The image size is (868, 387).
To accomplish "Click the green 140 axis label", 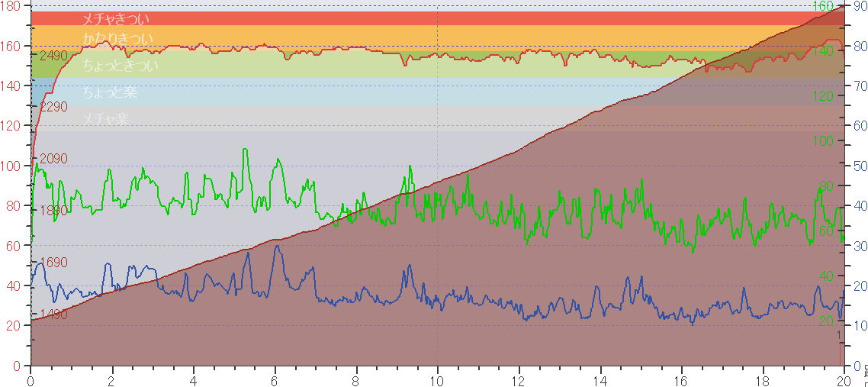I will pyautogui.click(x=824, y=51).
